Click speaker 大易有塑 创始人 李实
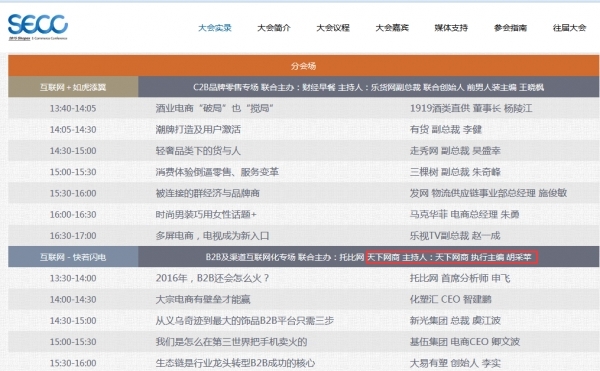600x371 pixels. [455, 363]
